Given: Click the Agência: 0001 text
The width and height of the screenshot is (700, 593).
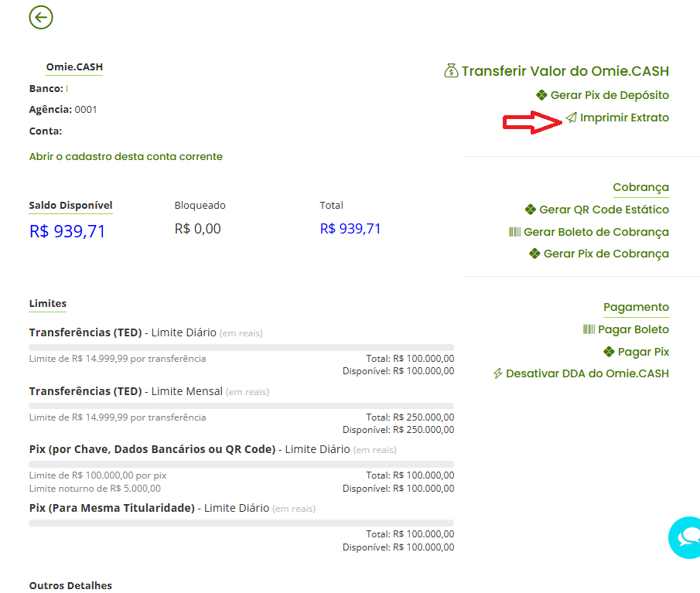Looking at the screenshot, I should [x=63, y=109].
